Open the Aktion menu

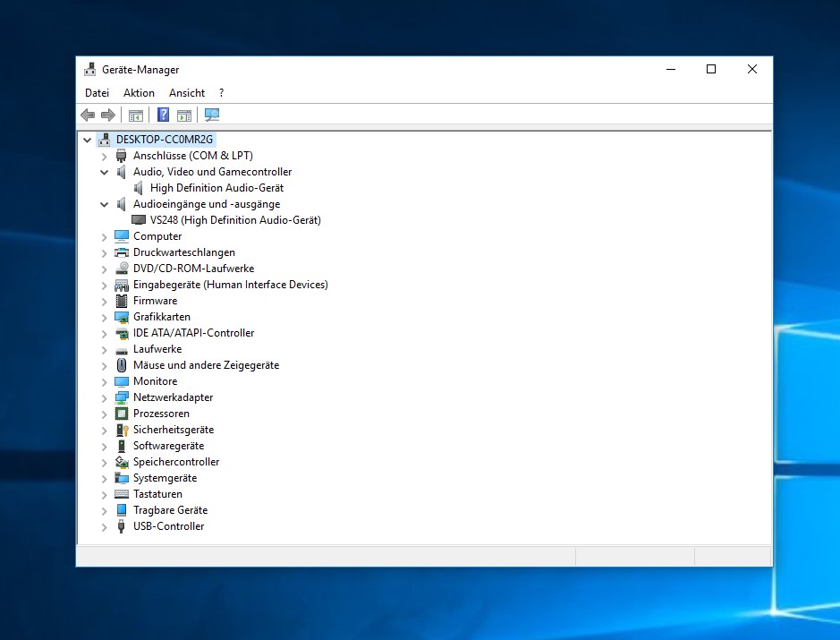point(139,93)
